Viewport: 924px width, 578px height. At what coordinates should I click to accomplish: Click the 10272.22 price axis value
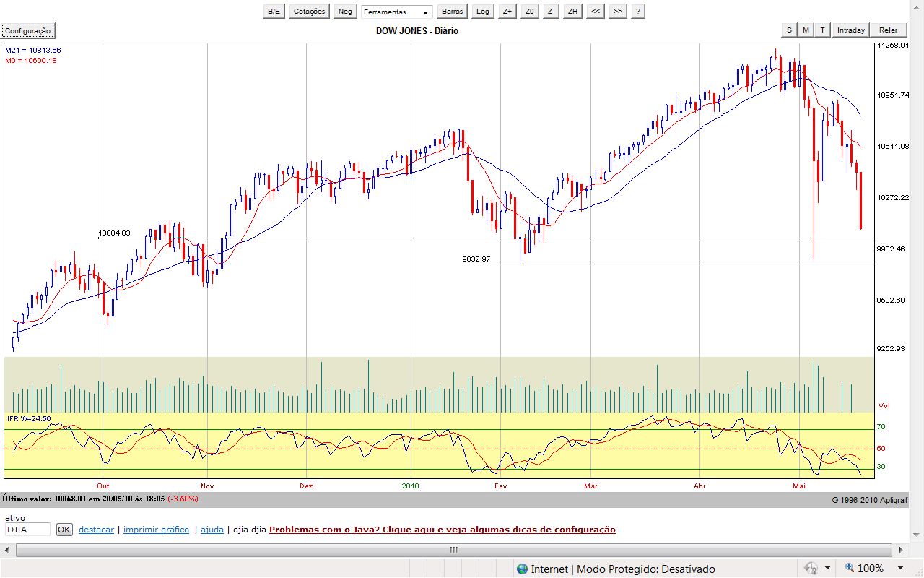tap(892, 197)
